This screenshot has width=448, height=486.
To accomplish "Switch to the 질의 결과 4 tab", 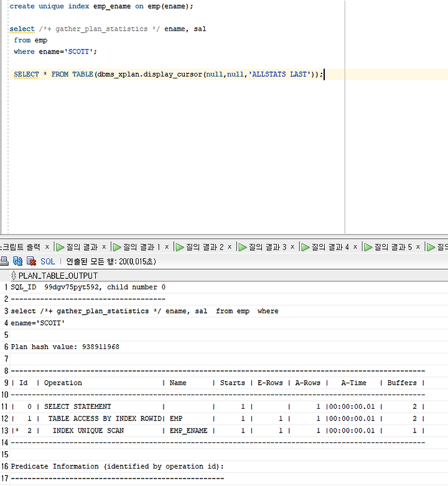I will (330, 247).
